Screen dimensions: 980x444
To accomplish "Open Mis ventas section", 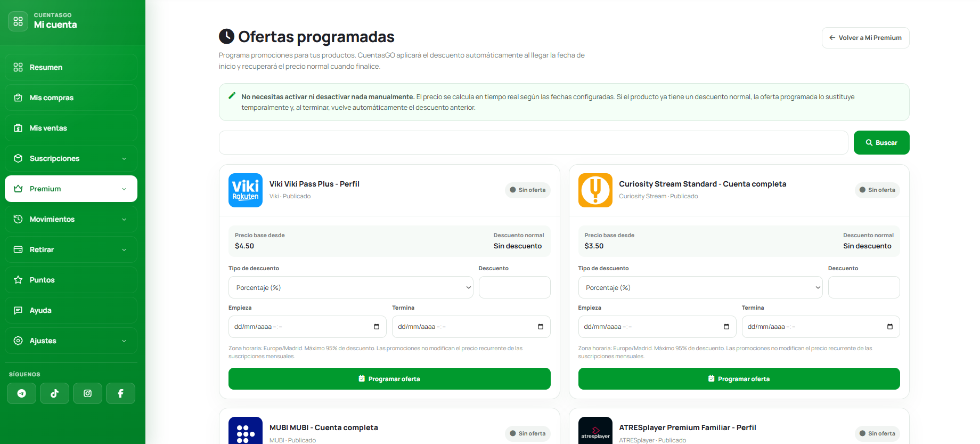I will (71, 128).
